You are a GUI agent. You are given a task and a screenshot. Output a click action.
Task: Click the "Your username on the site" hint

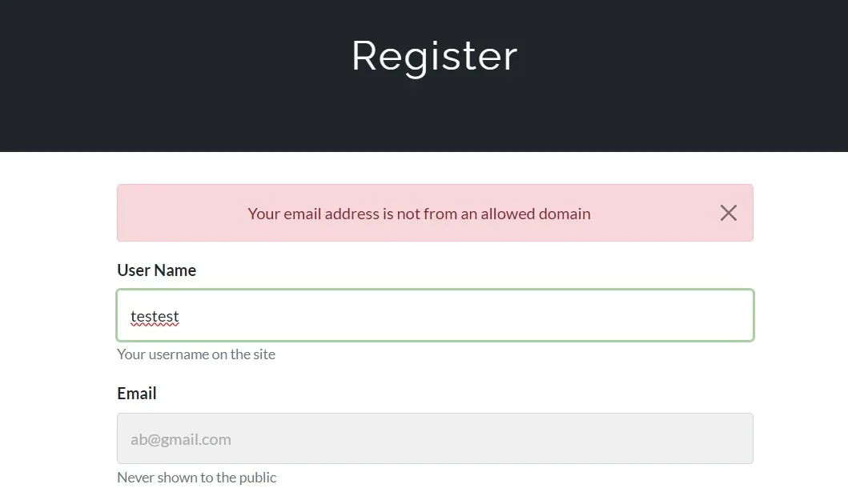click(x=196, y=354)
